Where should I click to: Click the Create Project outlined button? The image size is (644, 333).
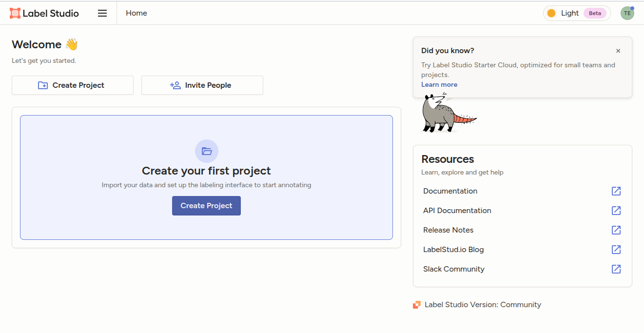click(73, 85)
